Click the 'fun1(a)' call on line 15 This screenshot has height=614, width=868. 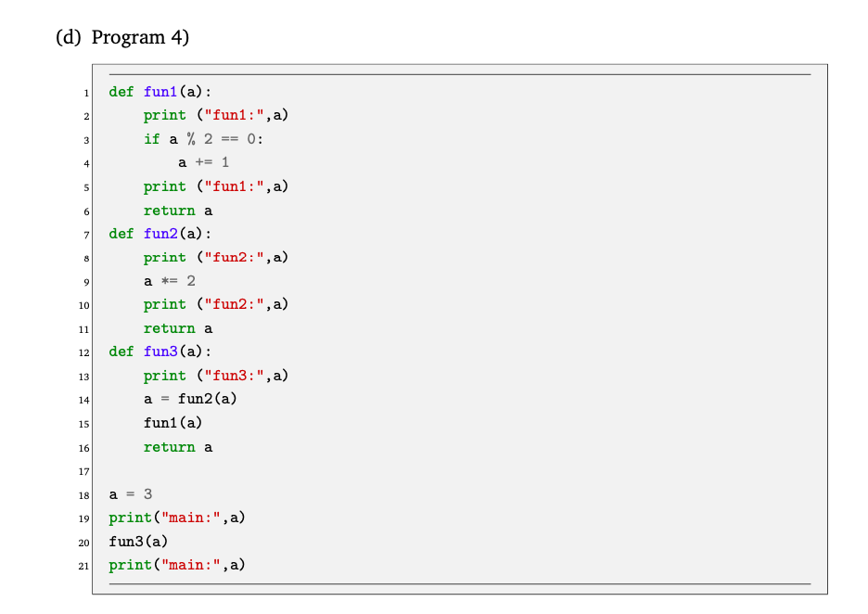point(172,423)
